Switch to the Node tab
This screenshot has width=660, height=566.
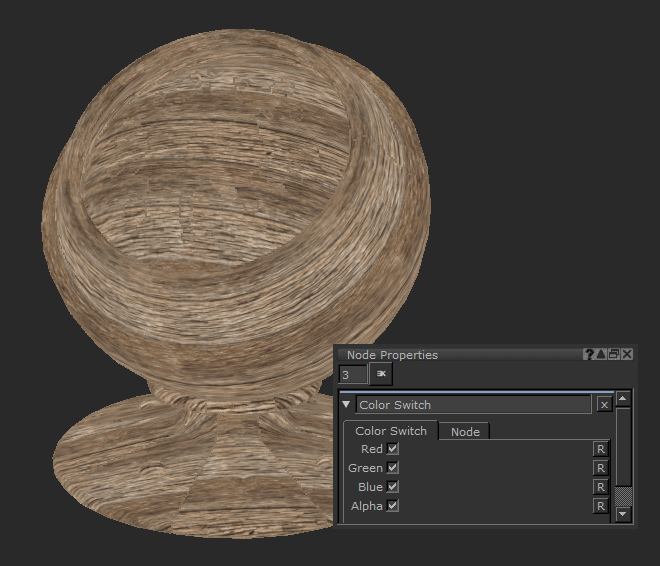pos(464,432)
